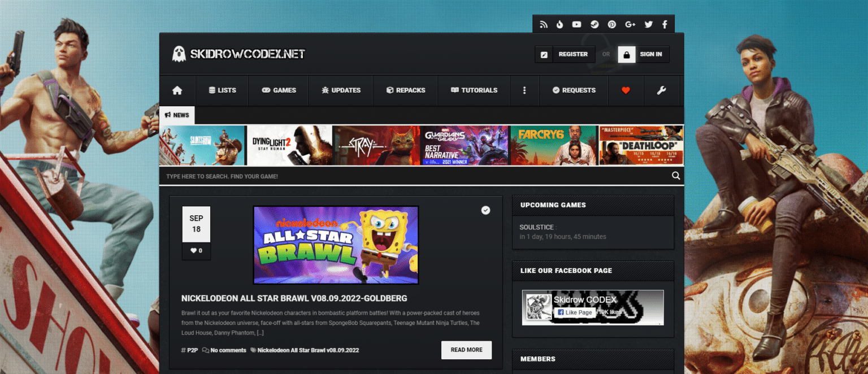Select the Home icon in navigation
Image resolution: width=868 pixels, height=374 pixels.
pyautogui.click(x=177, y=90)
